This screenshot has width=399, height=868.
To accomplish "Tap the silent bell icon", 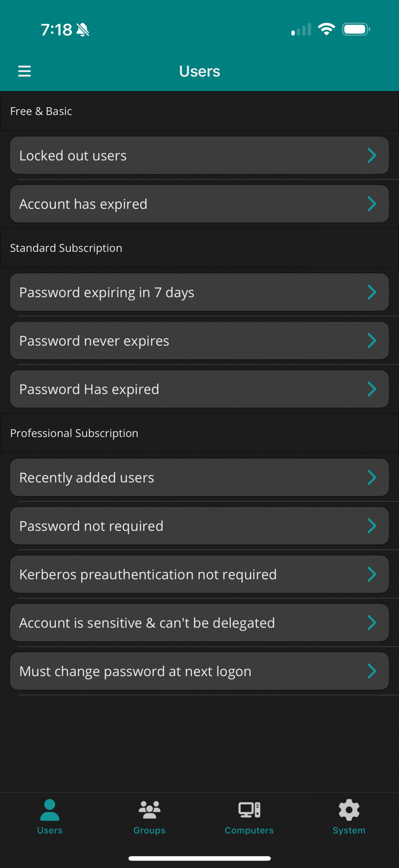I will (83, 30).
